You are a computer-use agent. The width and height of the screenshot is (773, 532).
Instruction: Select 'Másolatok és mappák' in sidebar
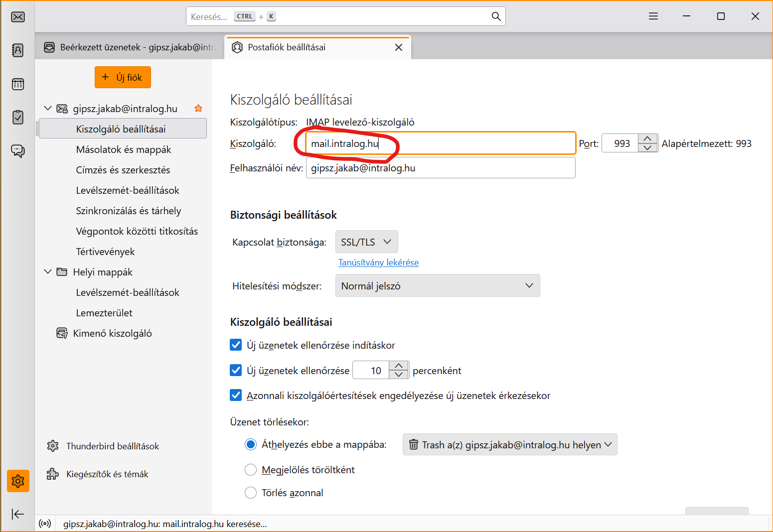123,149
